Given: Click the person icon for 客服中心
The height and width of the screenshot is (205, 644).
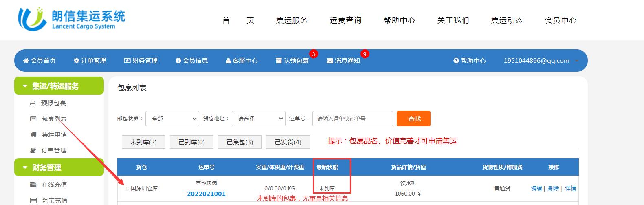Looking at the screenshot, I should click(228, 61).
